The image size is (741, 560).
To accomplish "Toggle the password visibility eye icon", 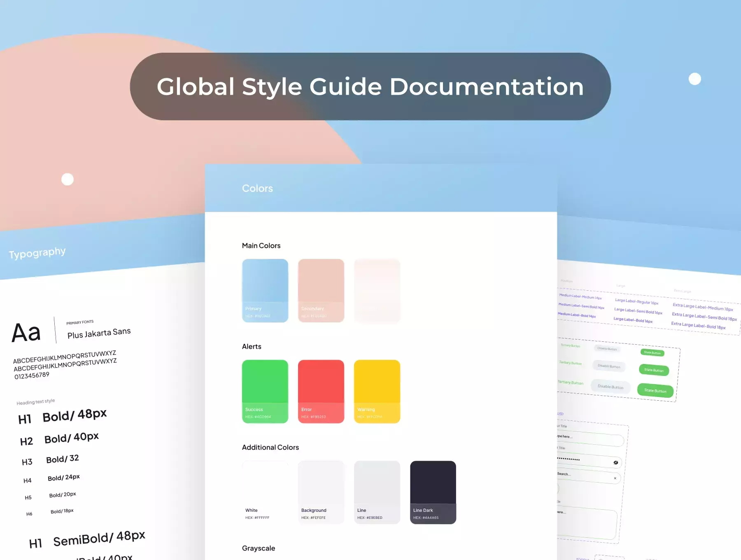I will [615, 463].
